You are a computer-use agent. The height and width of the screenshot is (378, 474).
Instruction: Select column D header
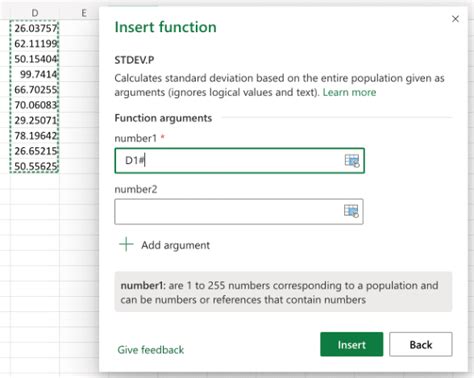(35, 13)
